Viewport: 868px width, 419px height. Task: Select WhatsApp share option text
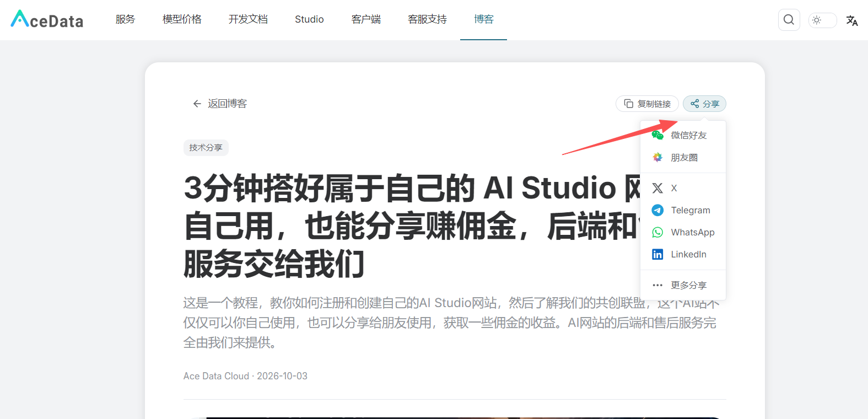pos(693,232)
